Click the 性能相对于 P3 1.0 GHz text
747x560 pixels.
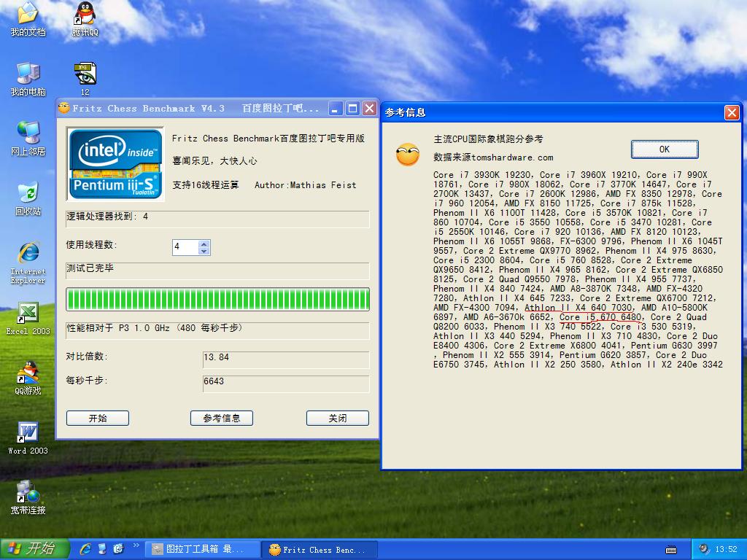(x=155, y=328)
